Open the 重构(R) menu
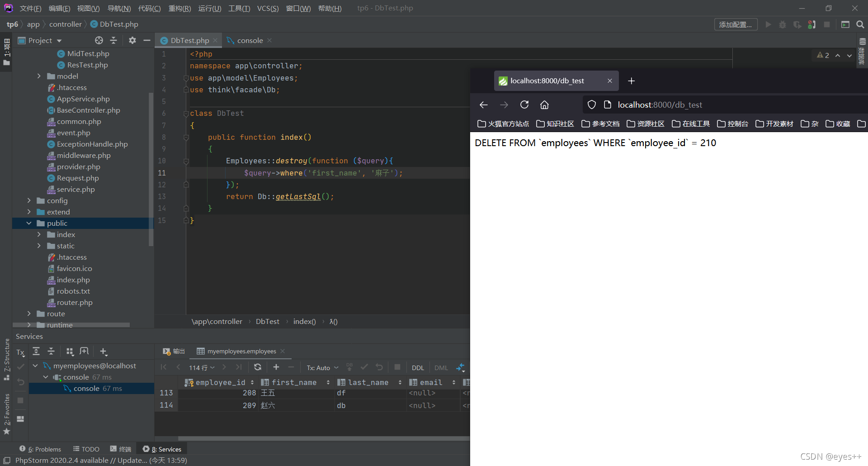This screenshot has width=868, height=466. pos(179,8)
